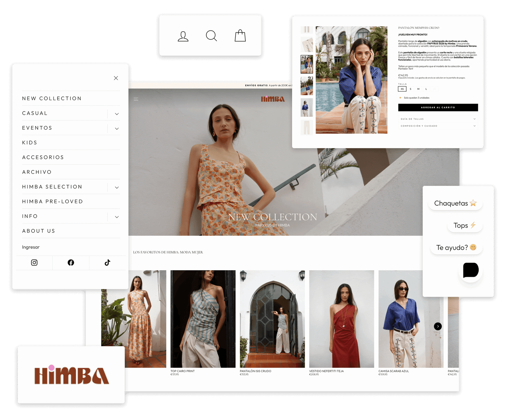
Task: Click the 'Papyrus by Himba' hero subtitle
Action: pyautogui.click(x=272, y=225)
